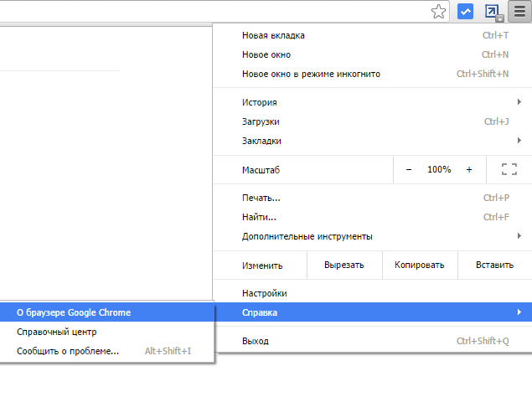The height and width of the screenshot is (397, 532).
Task: Choose Выход to quit Chrome
Action: tap(372, 341)
